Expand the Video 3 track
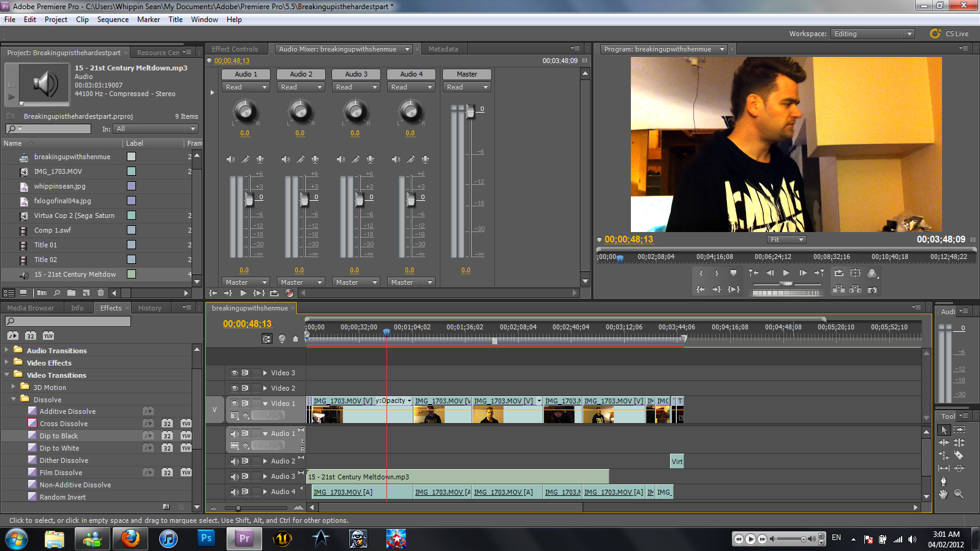This screenshot has height=551, width=980. pyautogui.click(x=265, y=373)
